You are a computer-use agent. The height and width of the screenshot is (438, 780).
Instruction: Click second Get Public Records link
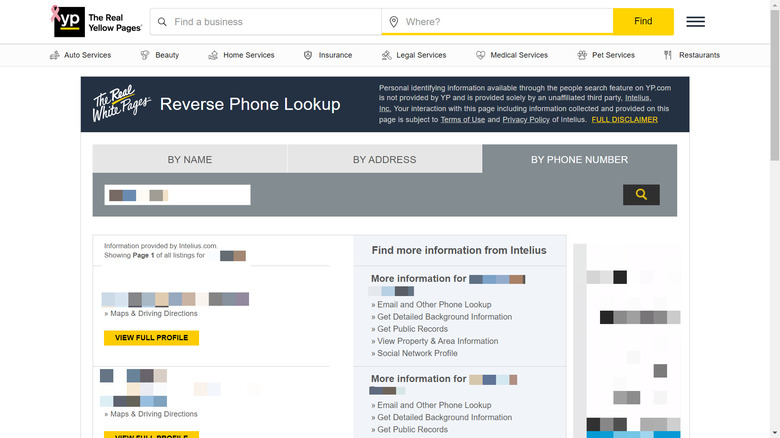click(x=412, y=429)
